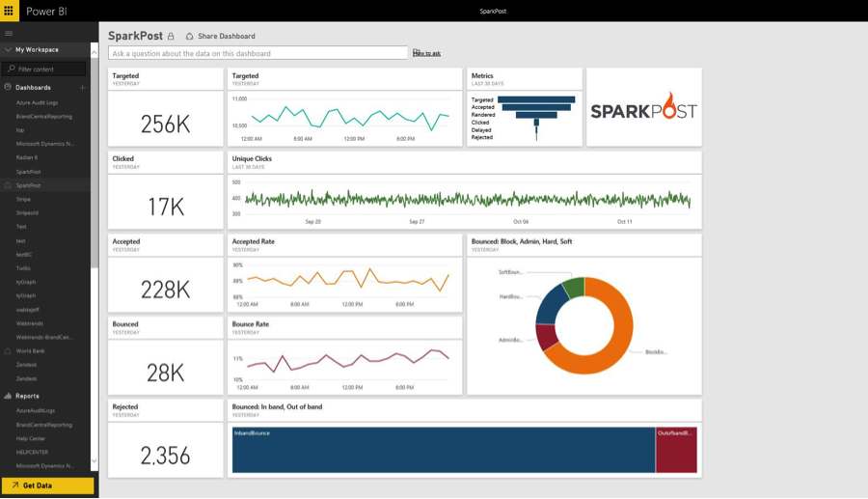Expand the My Workspace chevron
Image resolution: width=868 pixels, height=499 pixels.
click(8, 49)
